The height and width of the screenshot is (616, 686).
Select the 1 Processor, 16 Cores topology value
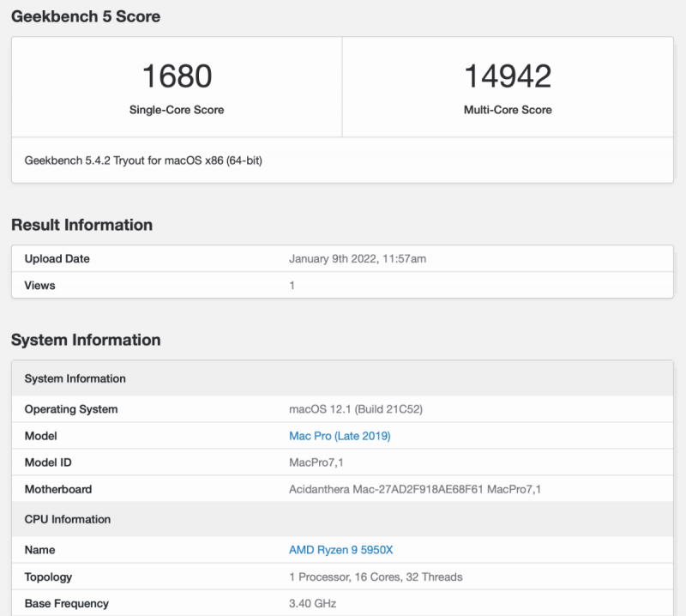point(376,577)
